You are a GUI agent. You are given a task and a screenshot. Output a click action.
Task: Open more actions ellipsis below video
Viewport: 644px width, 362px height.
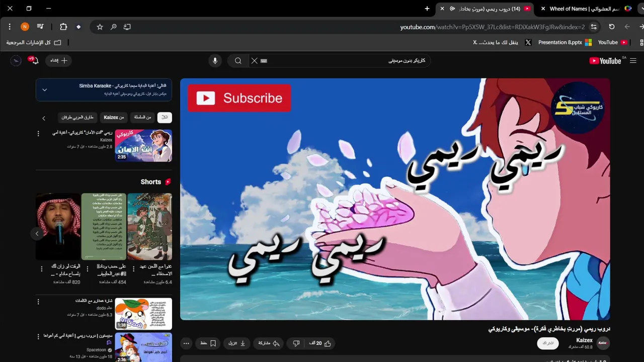(x=186, y=343)
